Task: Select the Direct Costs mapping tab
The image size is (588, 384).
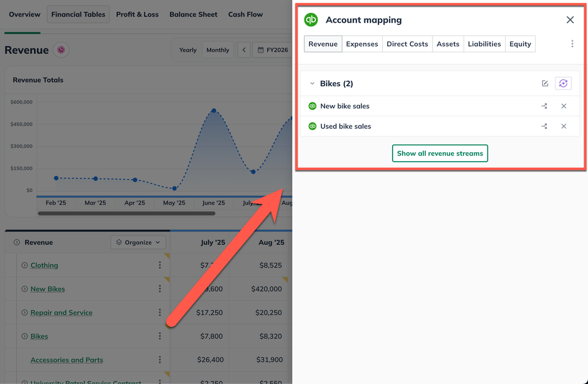Action: click(407, 44)
